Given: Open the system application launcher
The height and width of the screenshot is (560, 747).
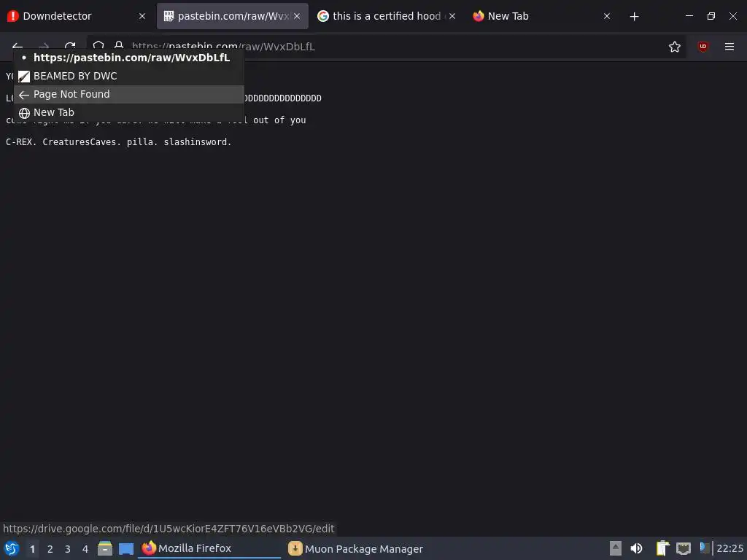Looking at the screenshot, I should point(12,548).
